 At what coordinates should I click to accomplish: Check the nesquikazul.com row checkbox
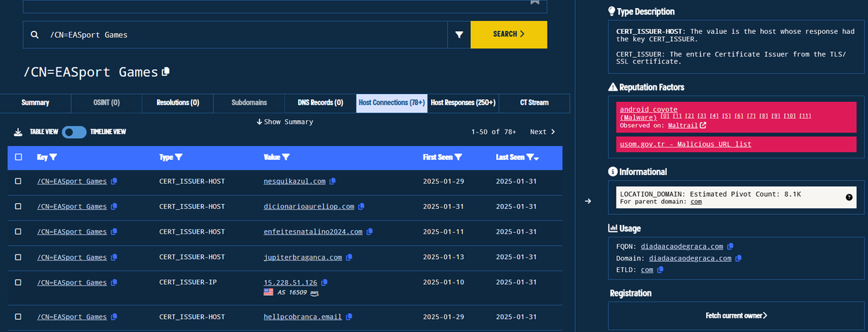pos(18,181)
